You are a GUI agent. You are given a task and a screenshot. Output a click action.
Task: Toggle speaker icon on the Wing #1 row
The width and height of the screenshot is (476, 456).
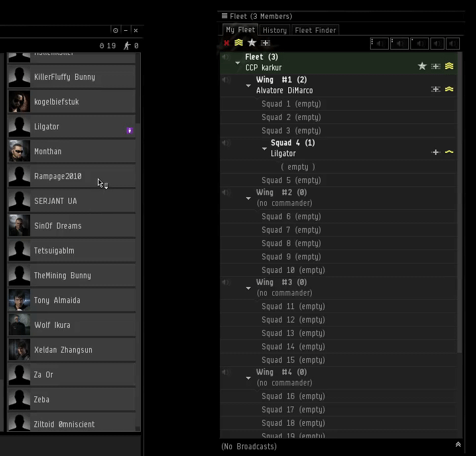tap(225, 80)
